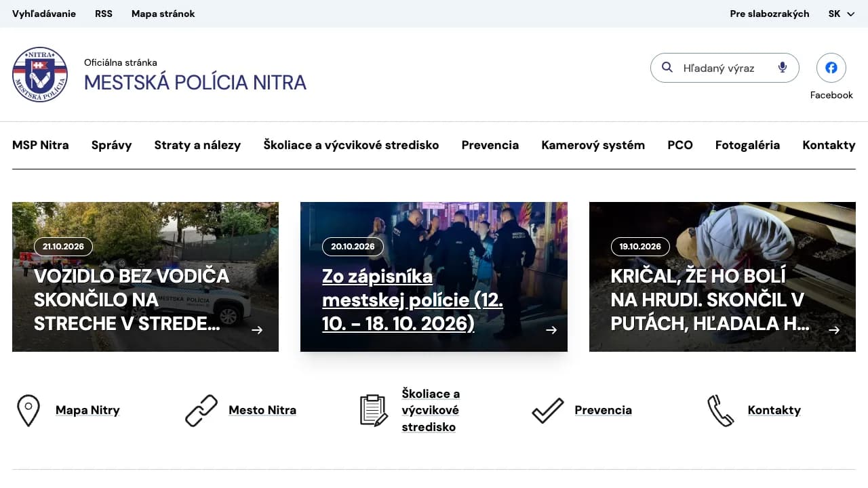Click the map pin icon for Mapa Nitry
The image size is (868, 488).
tap(28, 410)
